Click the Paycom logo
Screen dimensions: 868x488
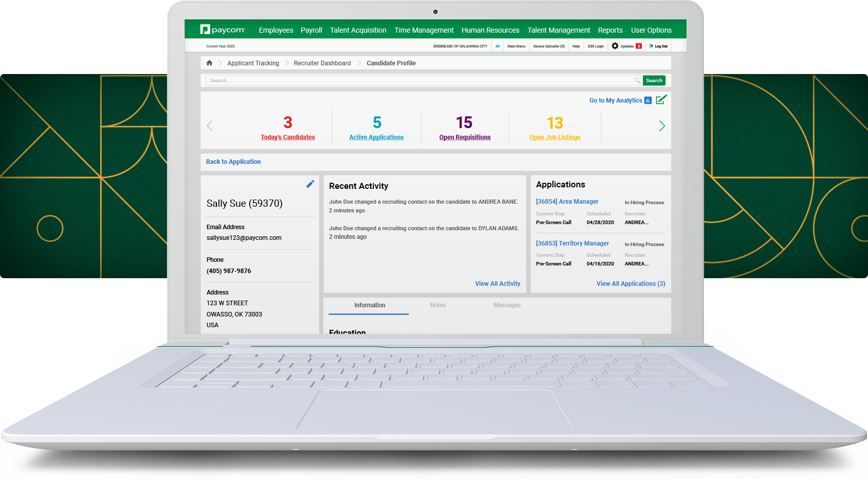tap(223, 30)
